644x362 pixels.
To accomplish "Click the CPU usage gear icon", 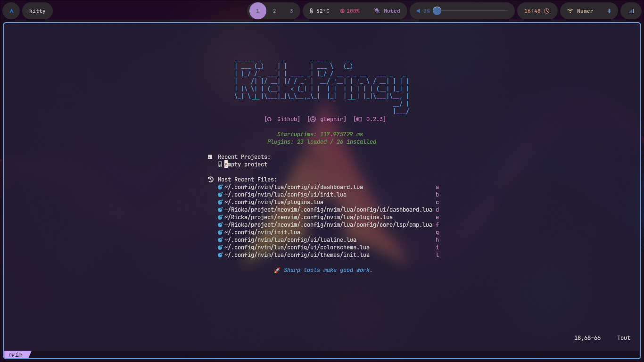I will pos(342,11).
